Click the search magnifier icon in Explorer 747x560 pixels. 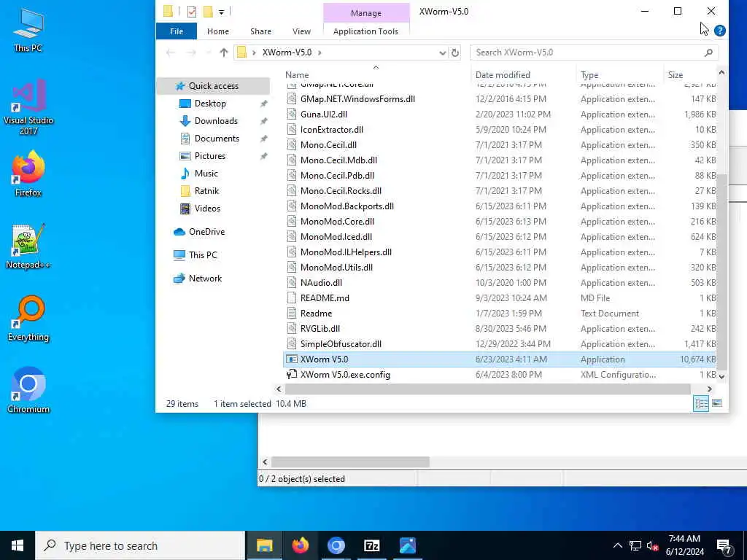(708, 52)
